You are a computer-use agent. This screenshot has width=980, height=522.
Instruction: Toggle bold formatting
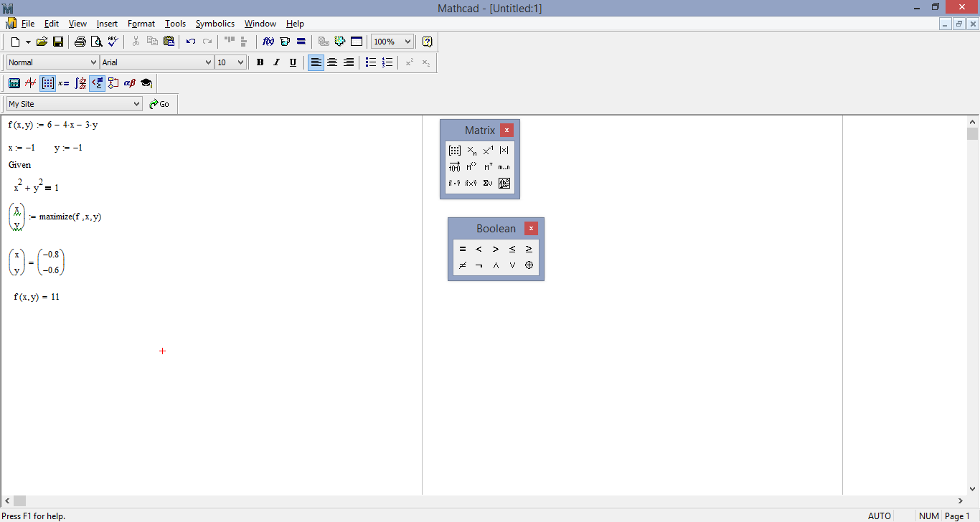[260, 62]
